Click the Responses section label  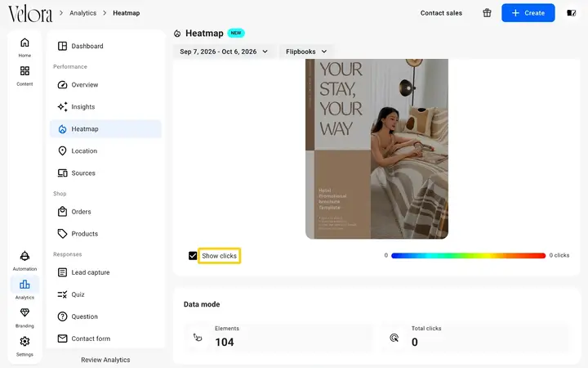68,254
